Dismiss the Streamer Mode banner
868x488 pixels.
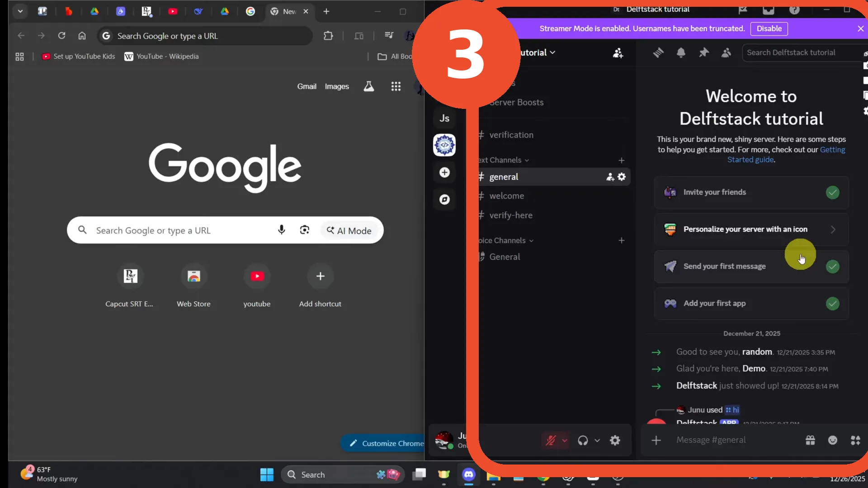tap(860, 28)
